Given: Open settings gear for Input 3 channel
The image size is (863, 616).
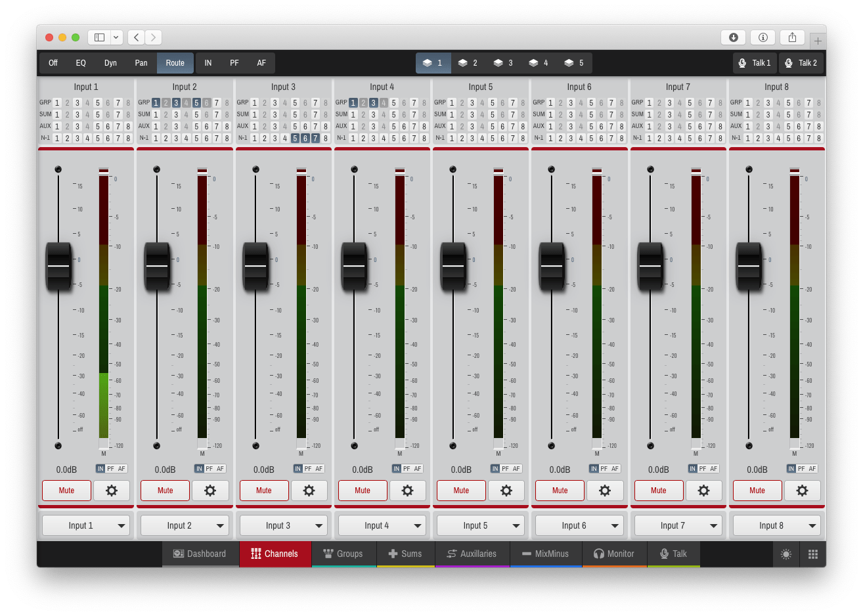Looking at the screenshot, I should (309, 491).
